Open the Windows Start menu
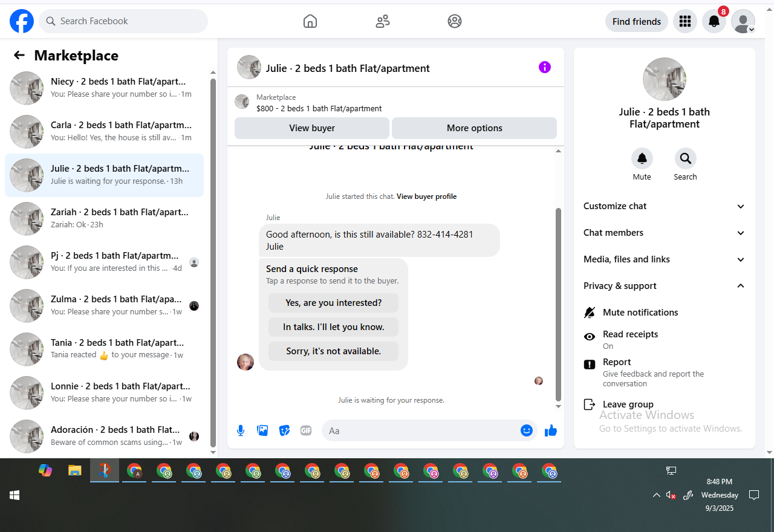The width and height of the screenshot is (774, 532). pyautogui.click(x=15, y=495)
